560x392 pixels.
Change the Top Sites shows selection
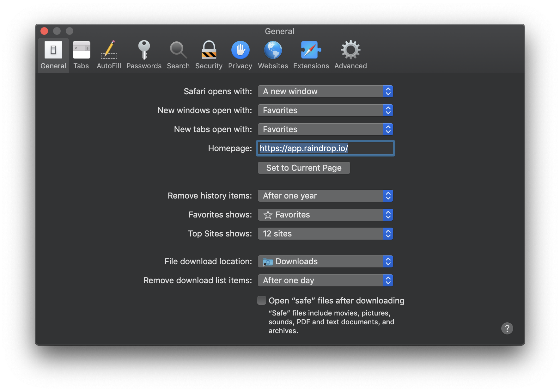(x=325, y=234)
